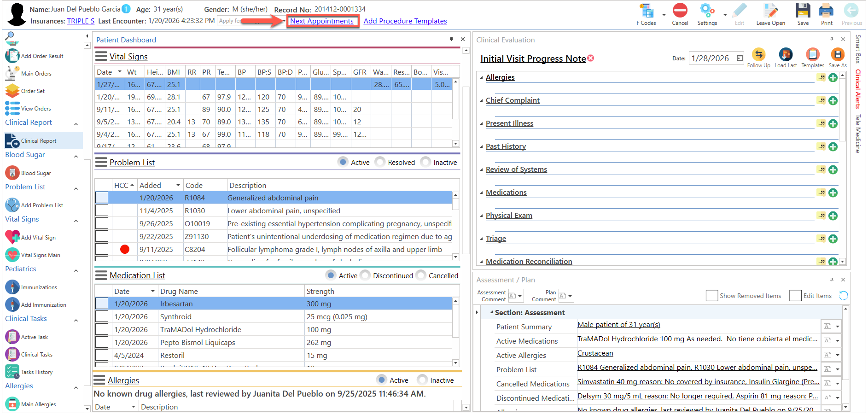The height and width of the screenshot is (415, 868).
Task: Click the Add Procedure Templates link
Action: [x=405, y=21]
